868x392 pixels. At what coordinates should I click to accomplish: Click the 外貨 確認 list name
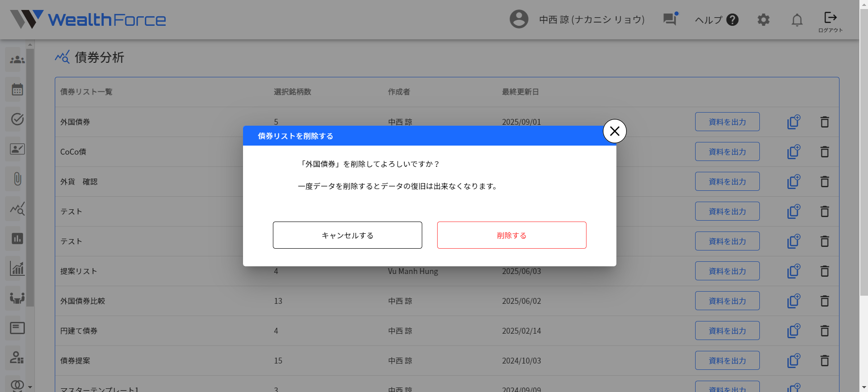[79, 182]
